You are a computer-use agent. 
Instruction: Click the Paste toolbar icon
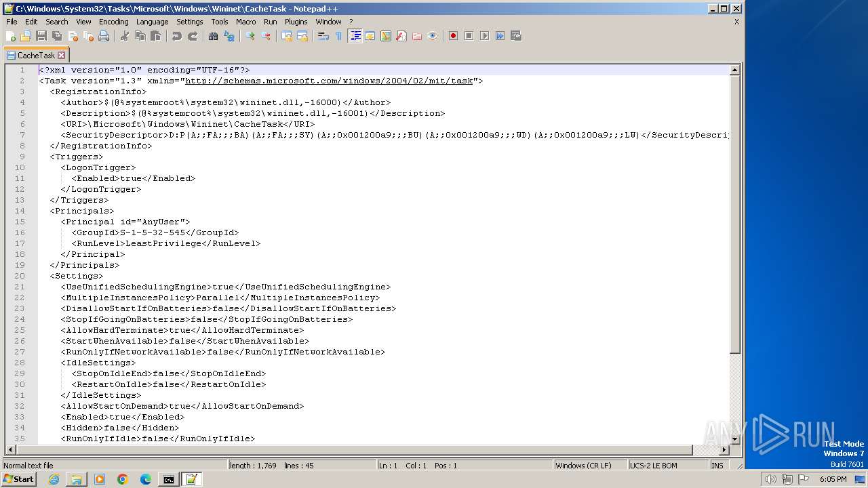(x=156, y=36)
